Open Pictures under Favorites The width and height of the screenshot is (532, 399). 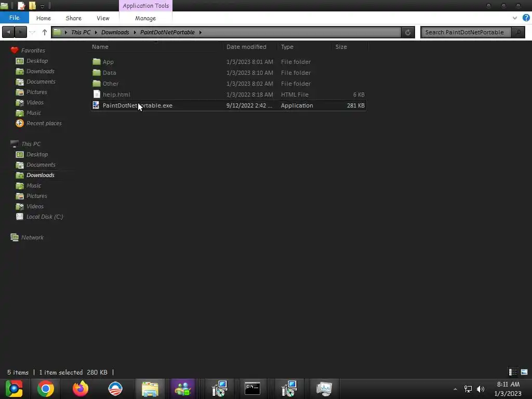point(32,92)
